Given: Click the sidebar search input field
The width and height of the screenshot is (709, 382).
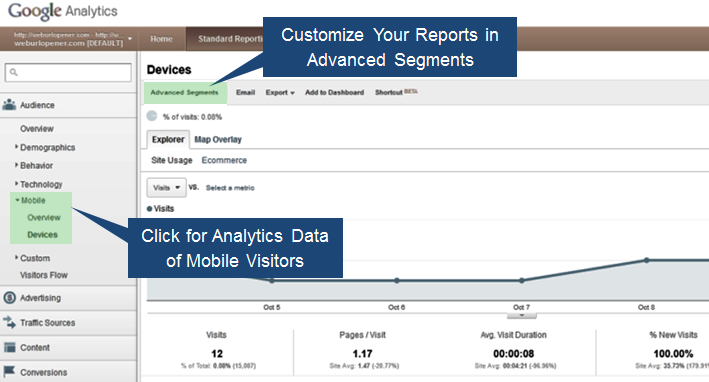Looking at the screenshot, I should (x=68, y=72).
